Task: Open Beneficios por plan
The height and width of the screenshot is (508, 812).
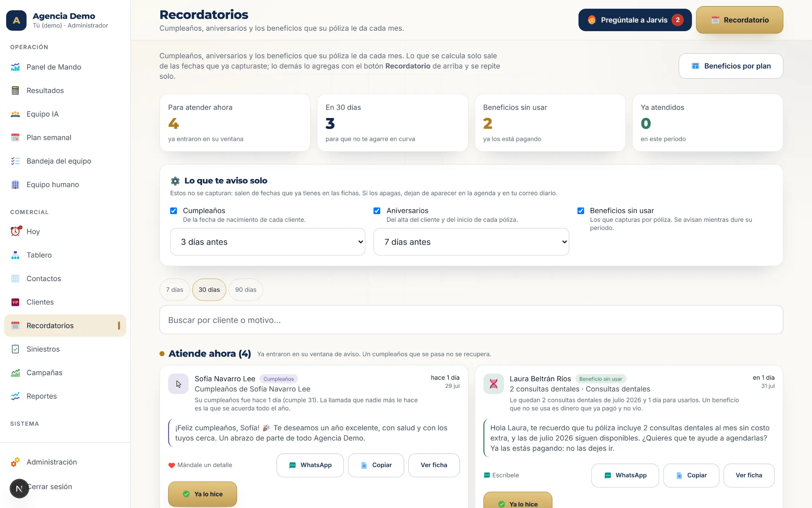Action: pos(731,66)
